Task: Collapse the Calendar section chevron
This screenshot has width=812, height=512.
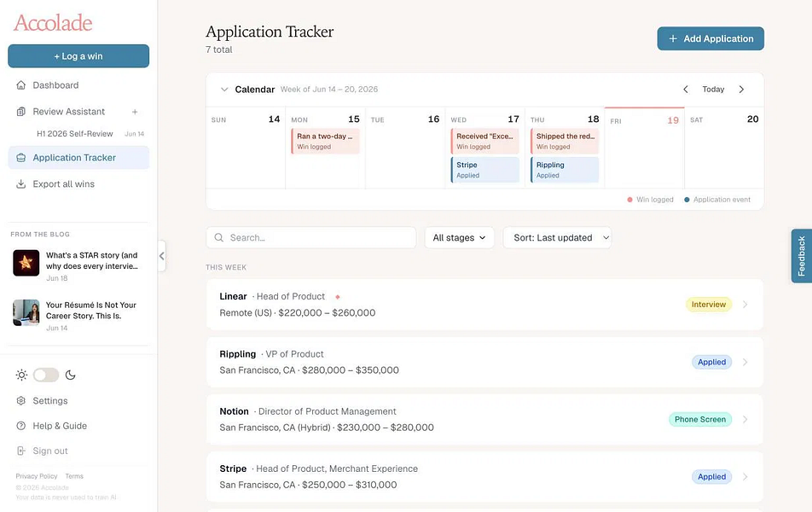Action: 224,89
